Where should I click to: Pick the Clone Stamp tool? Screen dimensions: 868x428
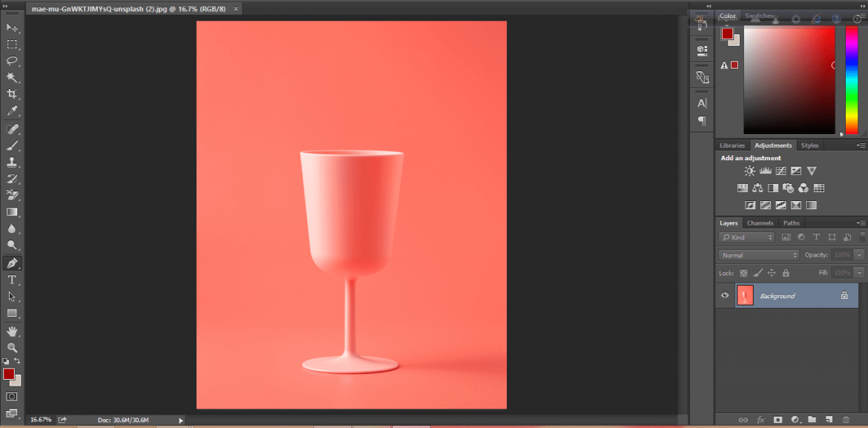pyautogui.click(x=10, y=162)
